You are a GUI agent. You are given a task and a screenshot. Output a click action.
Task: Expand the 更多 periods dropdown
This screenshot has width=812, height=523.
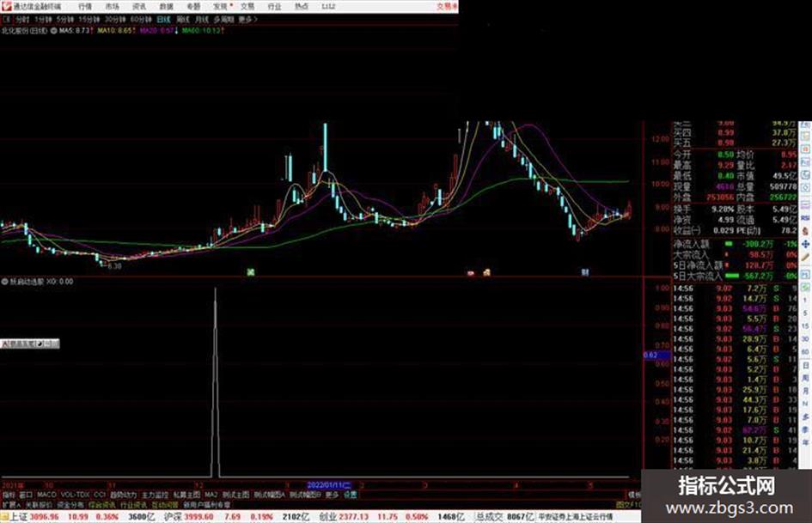coord(247,19)
